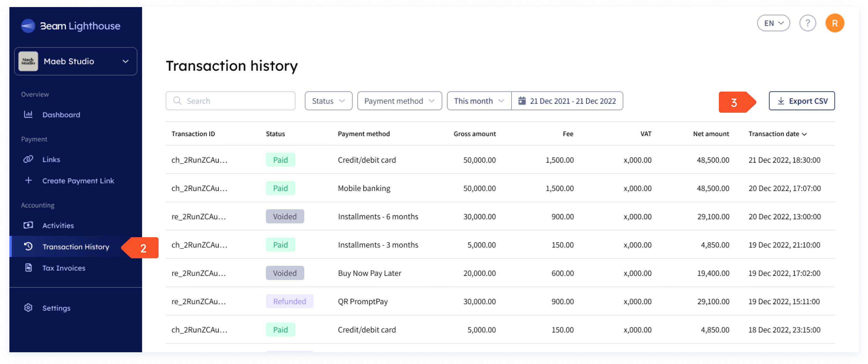Open the Status filter dropdown
This screenshot has height=364, width=868.
(x=328, y=101)
